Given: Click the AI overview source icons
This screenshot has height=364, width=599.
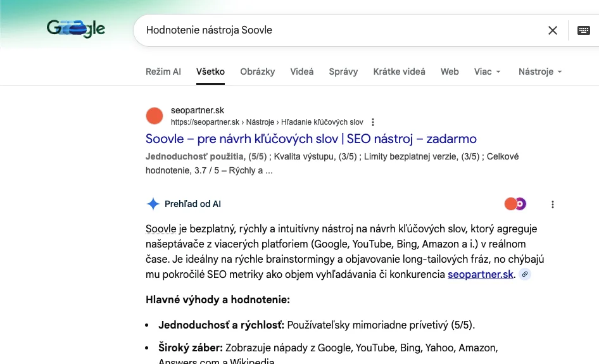Looking at the screenshot, I should (515, 204).
